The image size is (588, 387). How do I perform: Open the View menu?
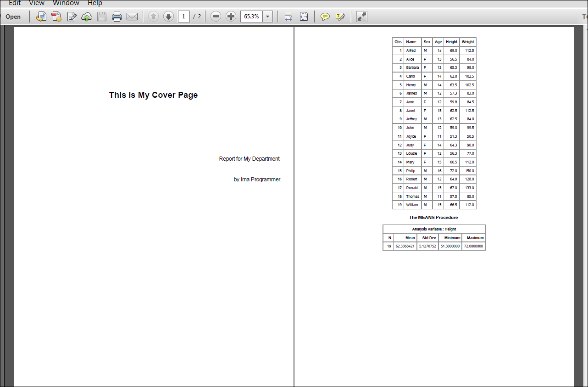(x=37, y=3)
